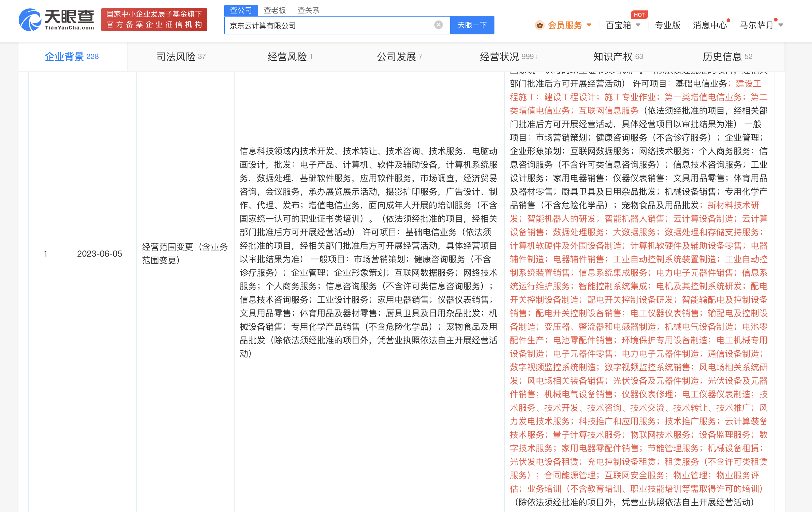Expand the 会员服务 dropdown arrow

(589, 25)
